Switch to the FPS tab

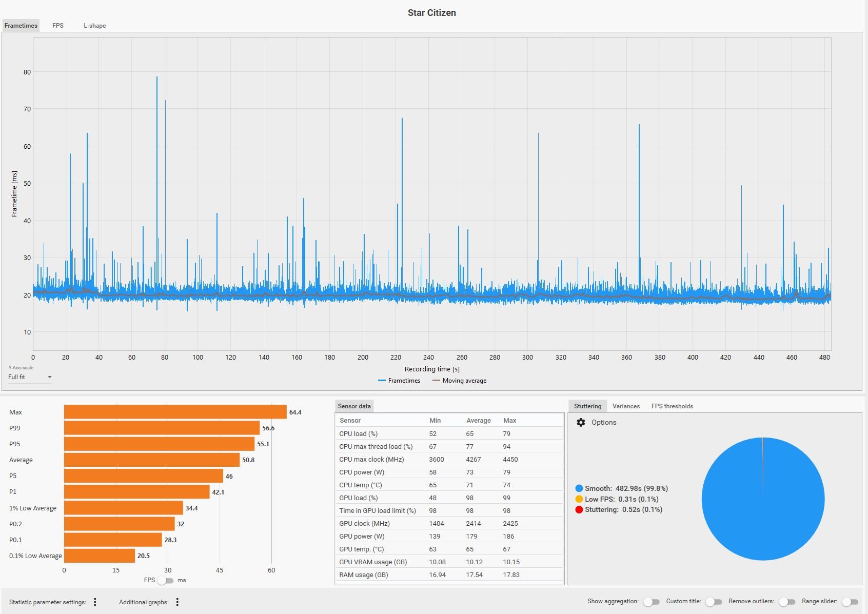click(58, 26)
